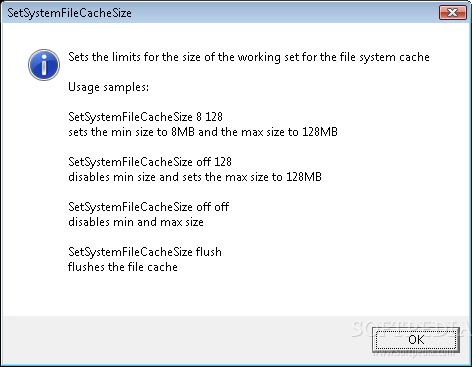
Task: Click the 'SetSystemFileCacheSize 8 128' sample command
Action: click(145, 117)
